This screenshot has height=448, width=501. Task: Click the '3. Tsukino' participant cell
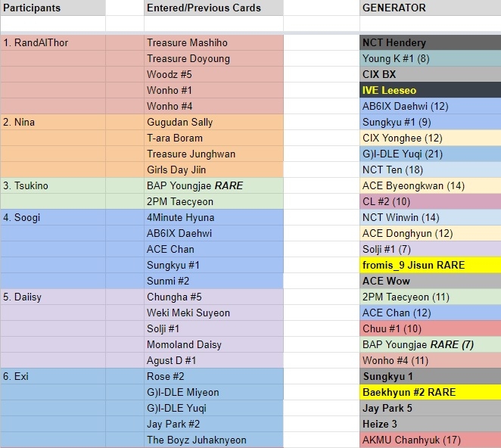tap(53, 185)
